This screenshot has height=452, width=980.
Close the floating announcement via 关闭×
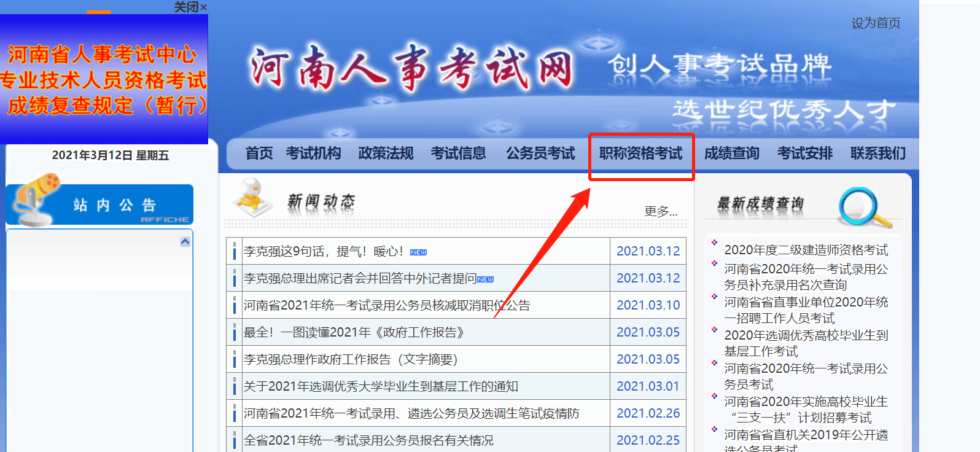190,7
